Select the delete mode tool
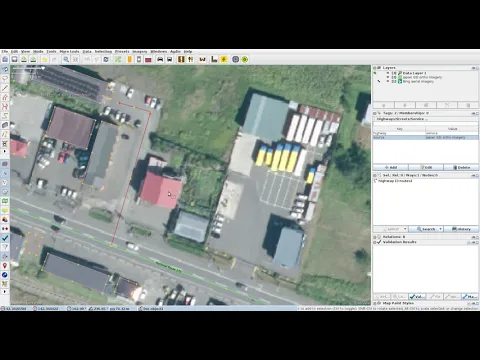 (x=5, y=144)
